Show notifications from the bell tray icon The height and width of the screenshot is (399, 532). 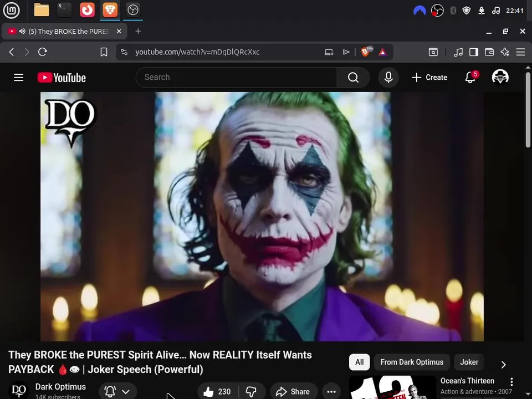pyautogui.click(x=482, y=11)
